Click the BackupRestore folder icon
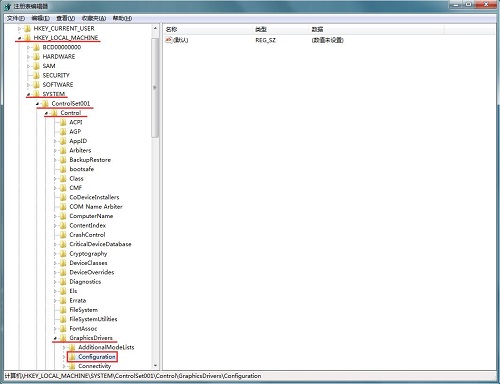The image size is (500, 384). tap(63, 160)
